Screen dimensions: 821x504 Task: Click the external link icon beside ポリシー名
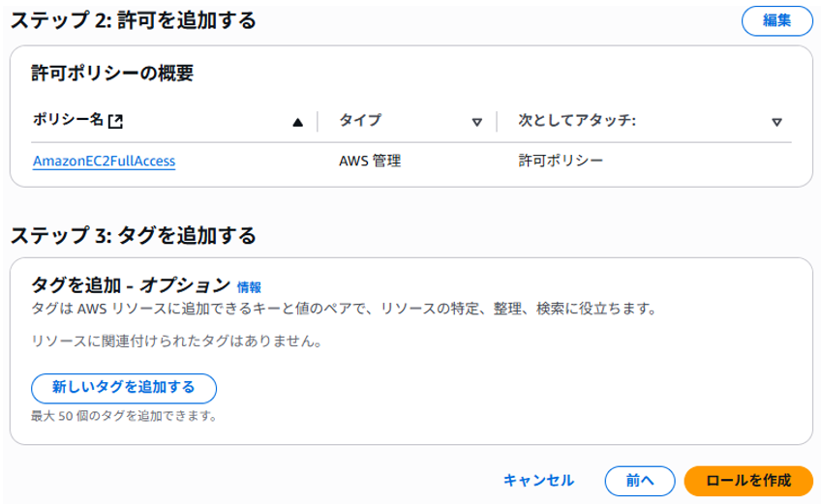point(116,122)
